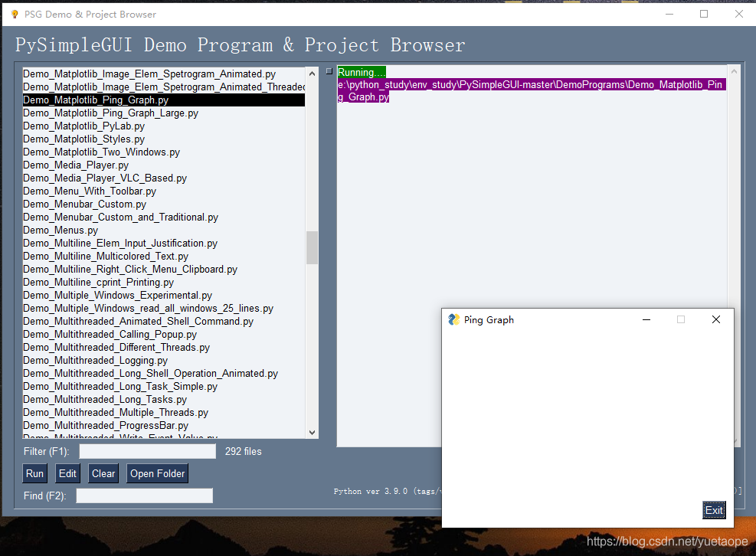Select Demo_Matplotlib_Styles.py
756x556 pixels.
[163, 139]
